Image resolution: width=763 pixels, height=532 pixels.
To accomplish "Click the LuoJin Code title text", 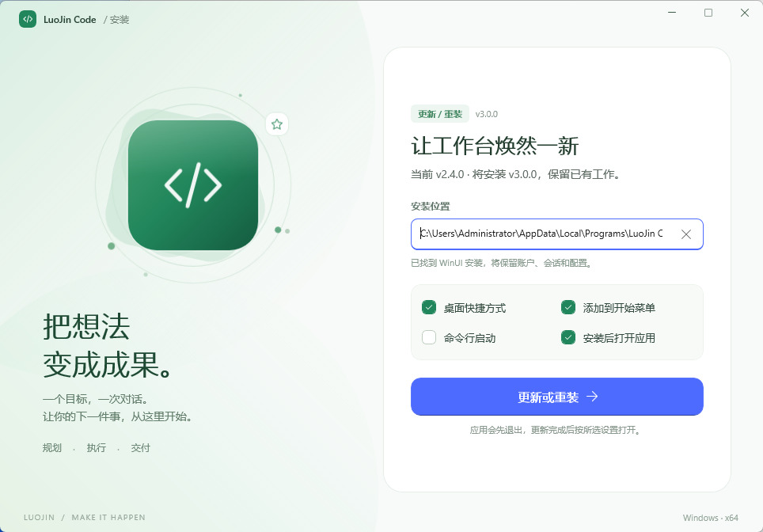I will (x=70, y=20).
